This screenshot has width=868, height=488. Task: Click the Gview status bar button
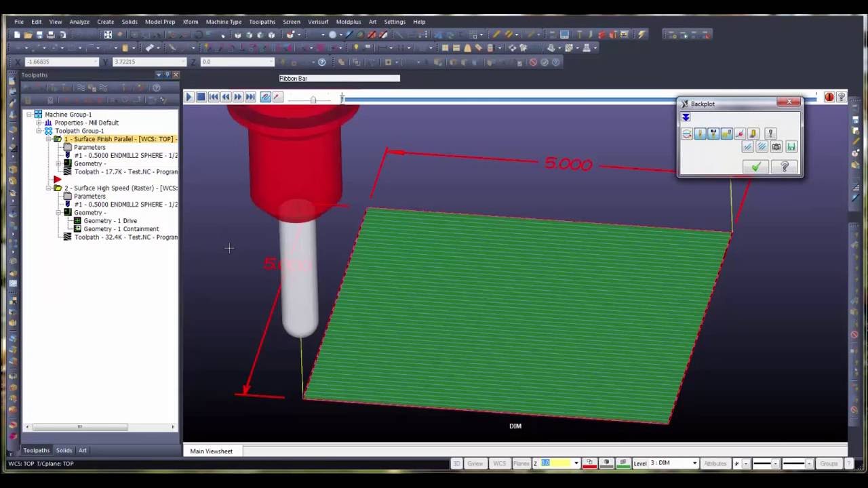475,464
